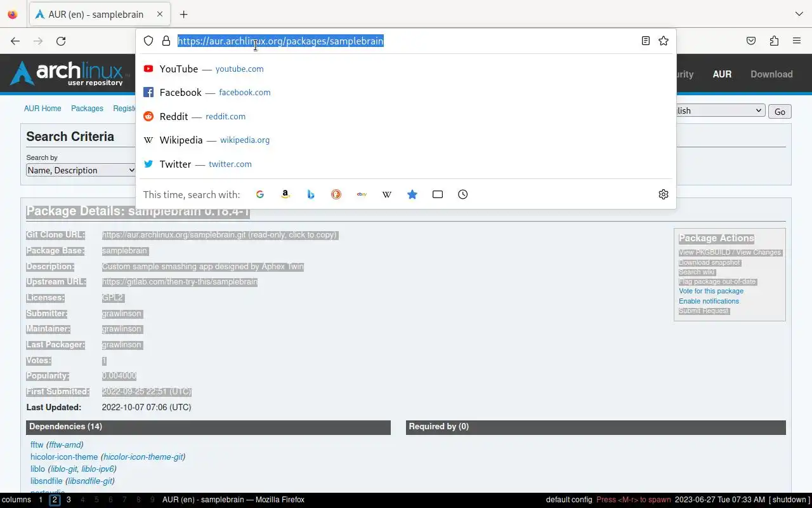The height and width of the screenshot is (508, 812).
Task: Choose Twitter suggestion in dropdown
Action: pos(406,164)
